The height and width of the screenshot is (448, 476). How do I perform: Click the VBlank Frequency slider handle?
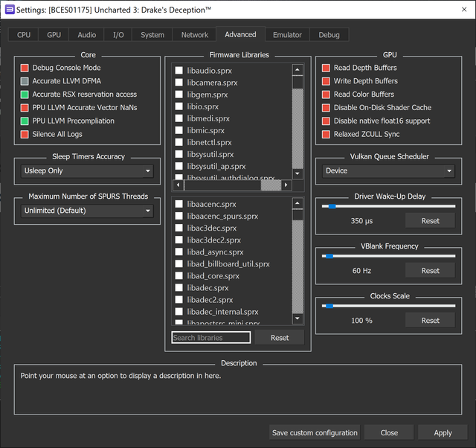pos(329,256)
